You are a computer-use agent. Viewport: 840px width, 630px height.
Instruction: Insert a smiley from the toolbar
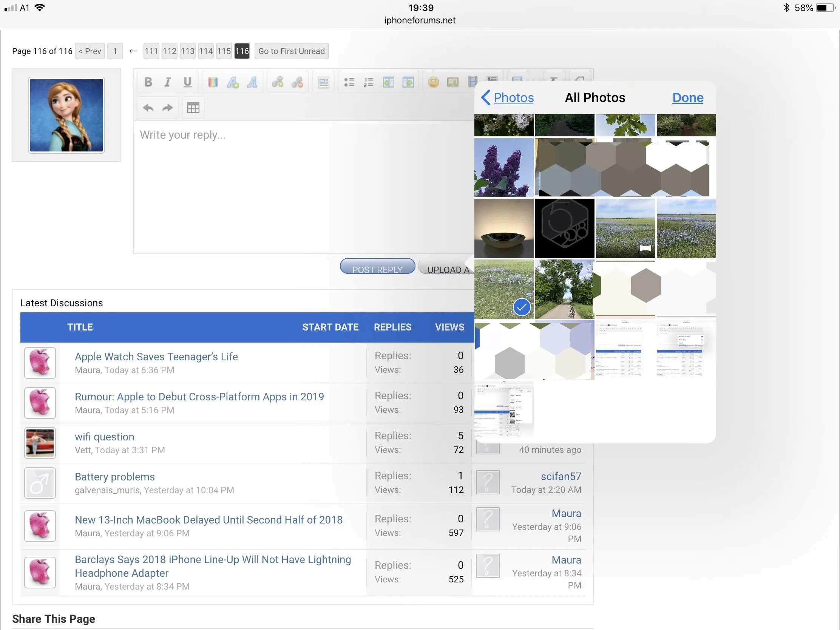[x=433, y=82]
